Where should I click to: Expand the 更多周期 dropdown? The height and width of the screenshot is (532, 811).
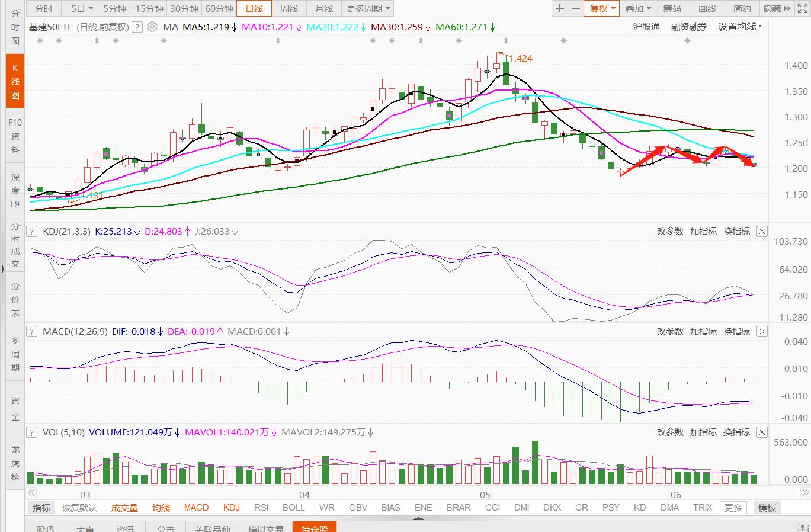368,8
